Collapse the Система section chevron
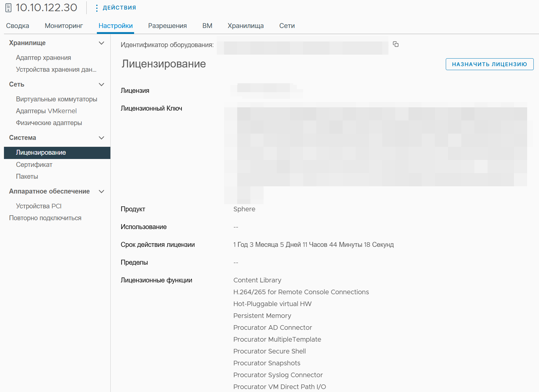Image resolution: width=539 pixels, height=392 pixels. pyautogui.click(x=101, y=138)
